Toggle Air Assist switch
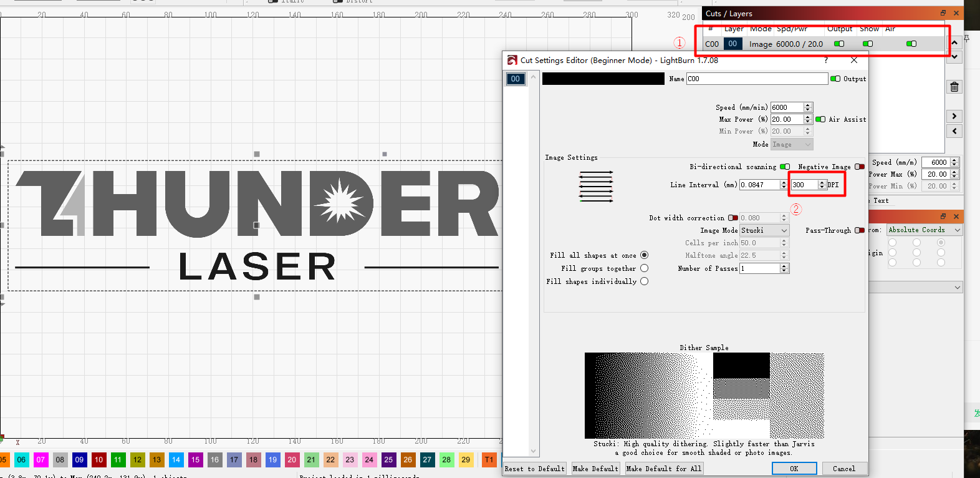The width and height of the screenshot is (980, 478). (x=820, y=119)
